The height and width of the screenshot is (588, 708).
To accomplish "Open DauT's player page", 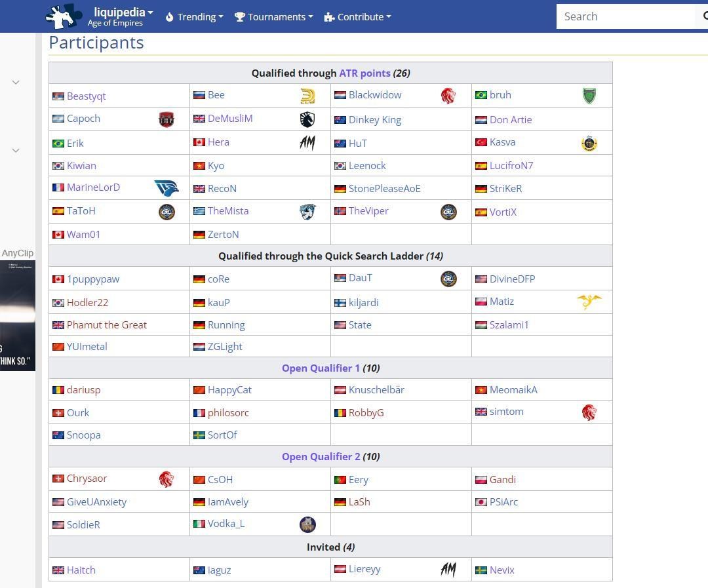I will tap(361, 278).
